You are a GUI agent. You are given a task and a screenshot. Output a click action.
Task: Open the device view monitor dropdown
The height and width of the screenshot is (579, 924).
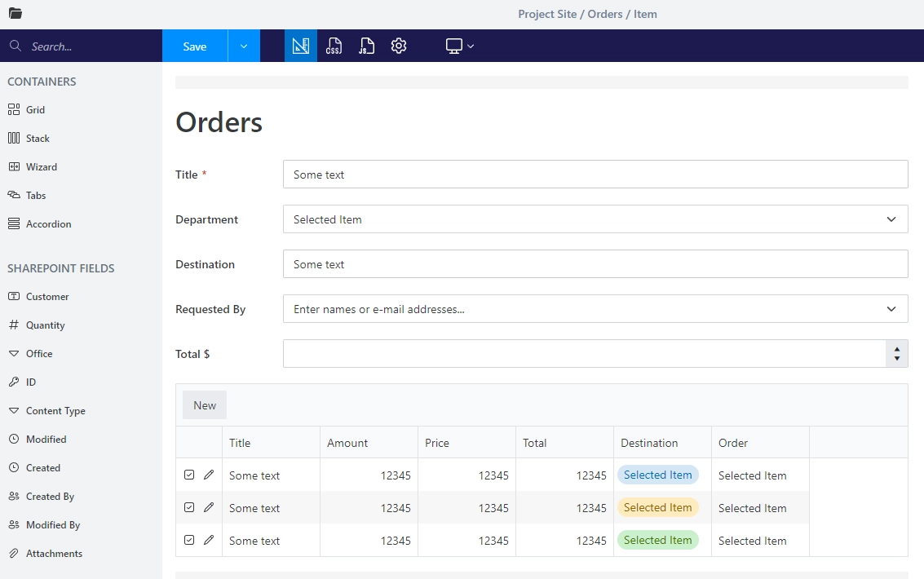click(460, 46)
